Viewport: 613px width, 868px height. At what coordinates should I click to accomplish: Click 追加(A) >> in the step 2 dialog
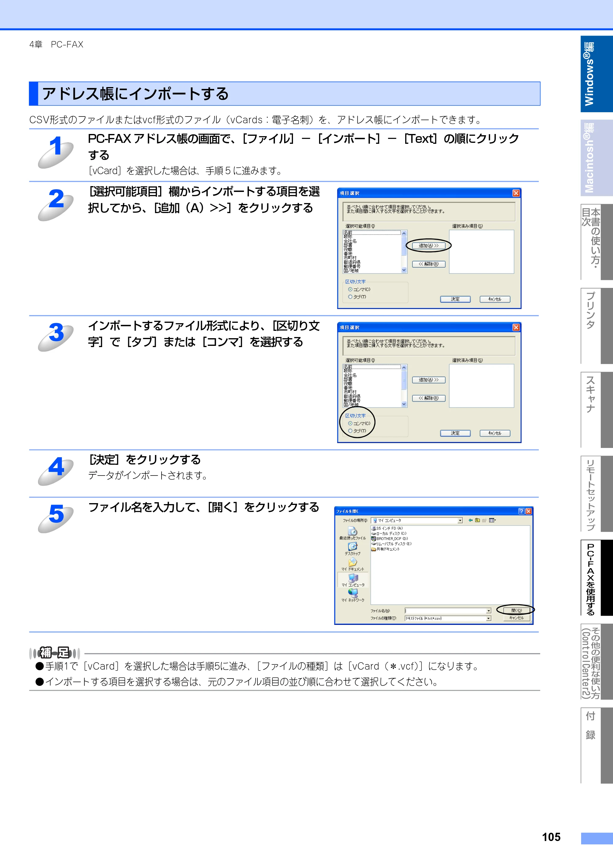click(x=428, y=246)
